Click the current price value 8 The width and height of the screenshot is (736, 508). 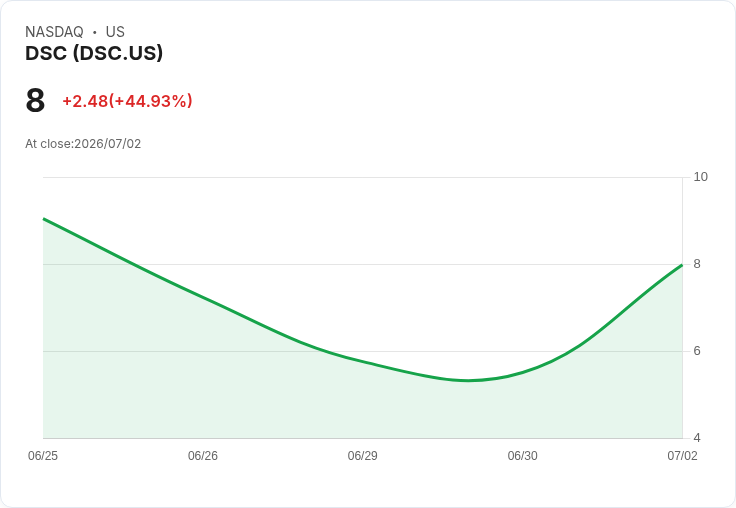pos(35,100)
